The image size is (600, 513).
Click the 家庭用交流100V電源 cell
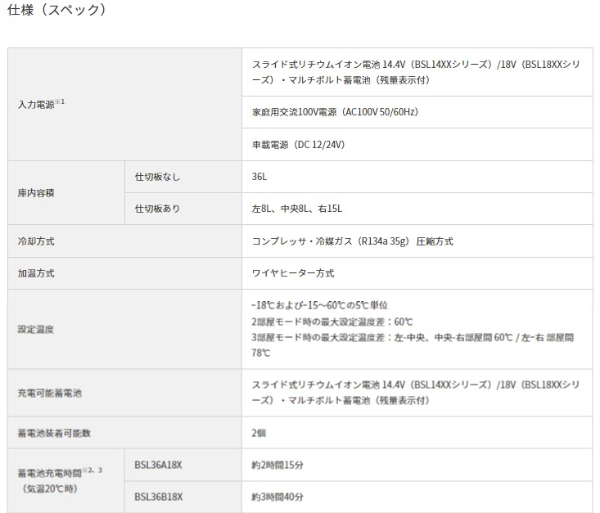(x=417, y=112)
